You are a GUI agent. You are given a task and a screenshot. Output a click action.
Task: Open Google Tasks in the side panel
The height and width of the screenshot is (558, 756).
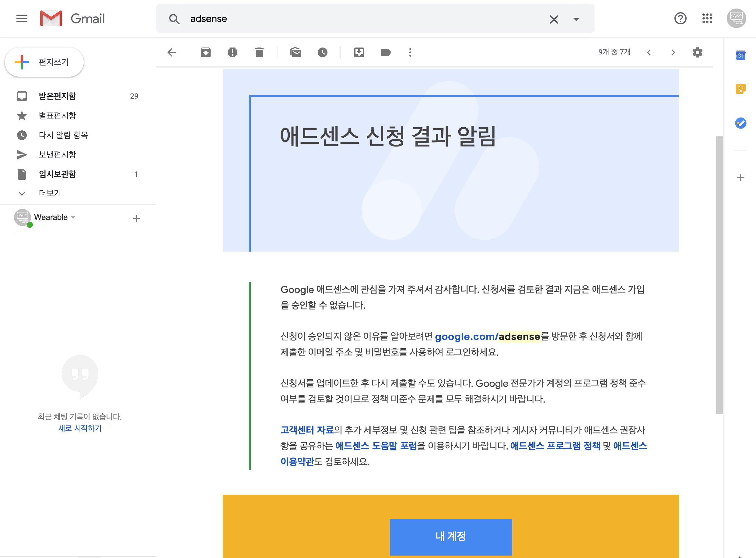[x=740, y=123]
